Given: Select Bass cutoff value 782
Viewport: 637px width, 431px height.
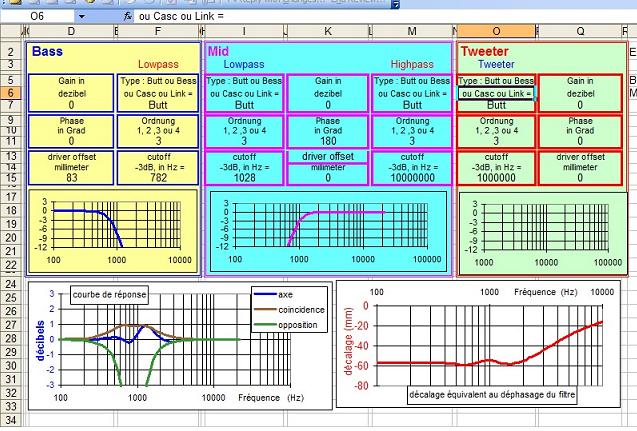Looking at the screenshot, I should pos(158,178).
